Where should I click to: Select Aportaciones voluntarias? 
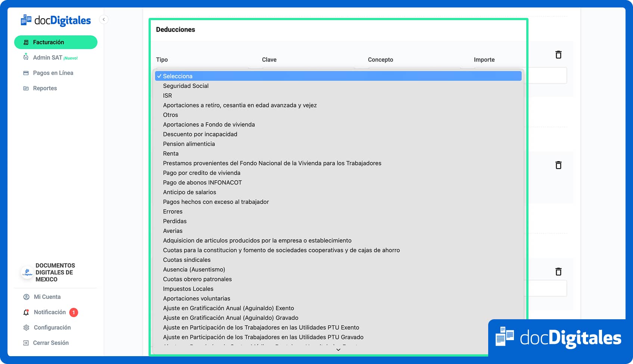click(x=338, y=299)
